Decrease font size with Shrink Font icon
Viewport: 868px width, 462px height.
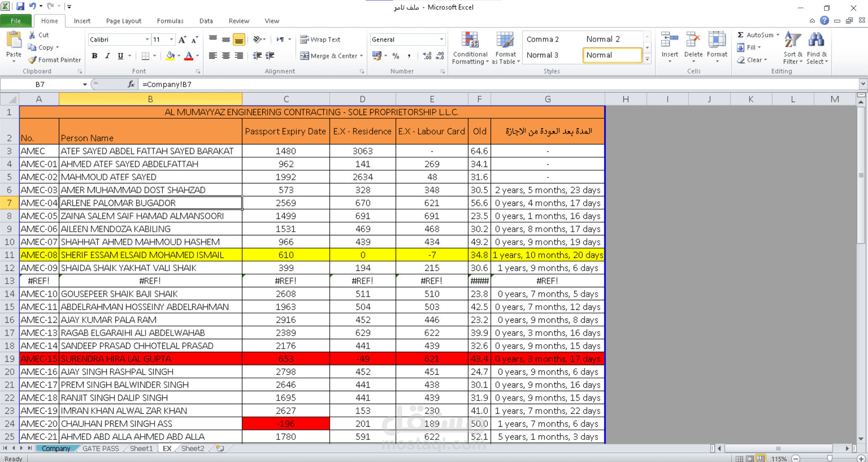(x=195, y=40)
